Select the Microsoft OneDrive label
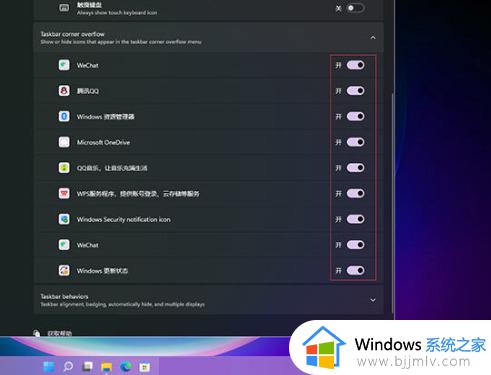Screen dimensions: 491x375 pos(103,142)
